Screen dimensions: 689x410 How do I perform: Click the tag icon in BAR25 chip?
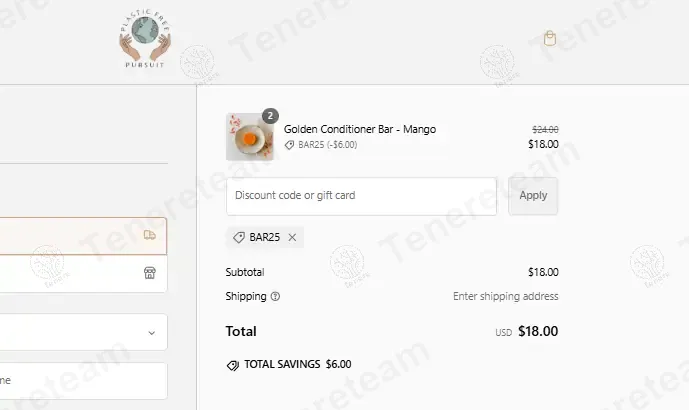(239, 238)
